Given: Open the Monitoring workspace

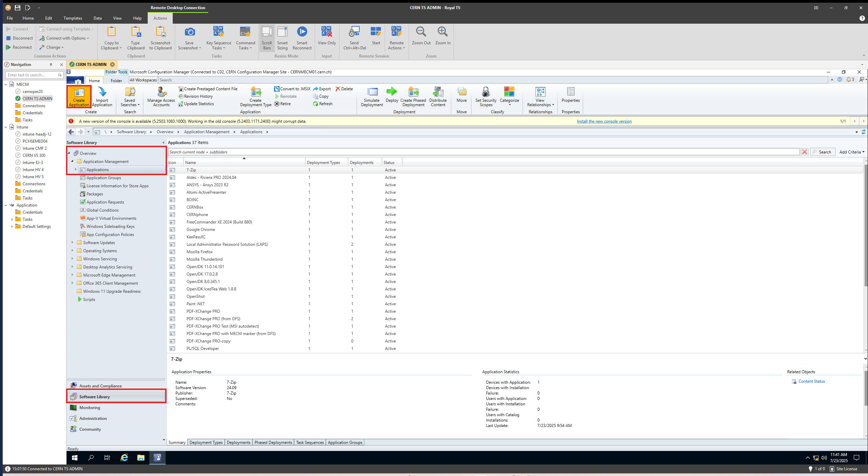Looking at the screenshot, I should point(116,408).
